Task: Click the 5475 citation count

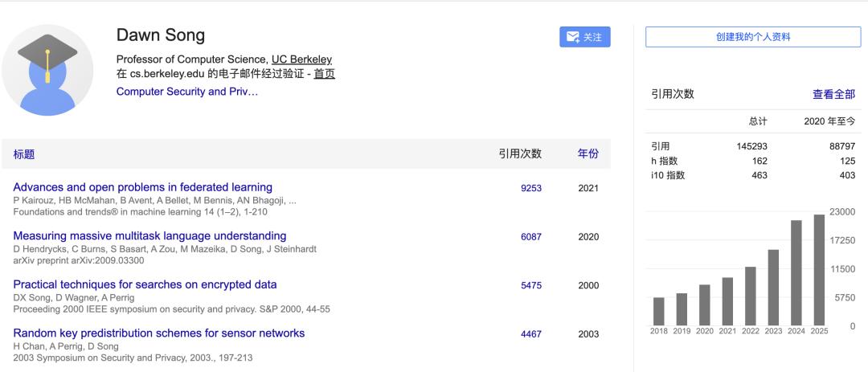Action: pyautogui.click(x=531, y=285)
